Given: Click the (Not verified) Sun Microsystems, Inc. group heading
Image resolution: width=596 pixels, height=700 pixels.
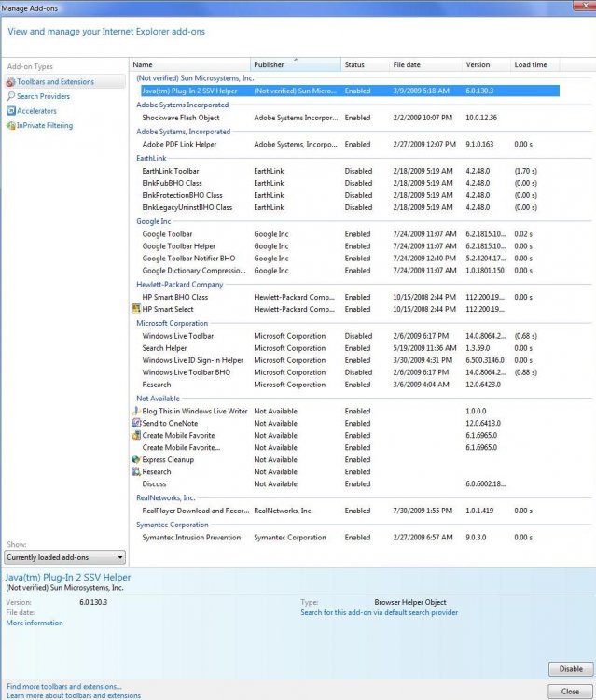Looking at the screenshot, I should (195, 78).
